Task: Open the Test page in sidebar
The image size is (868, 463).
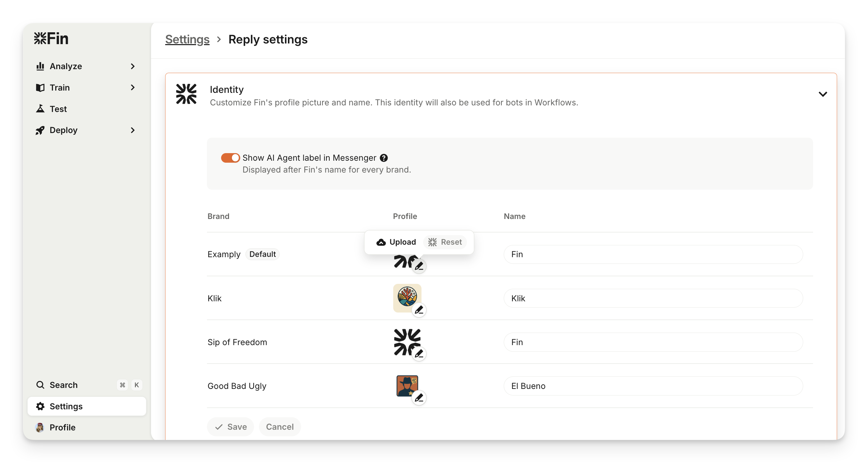Action: click(58, 109)
